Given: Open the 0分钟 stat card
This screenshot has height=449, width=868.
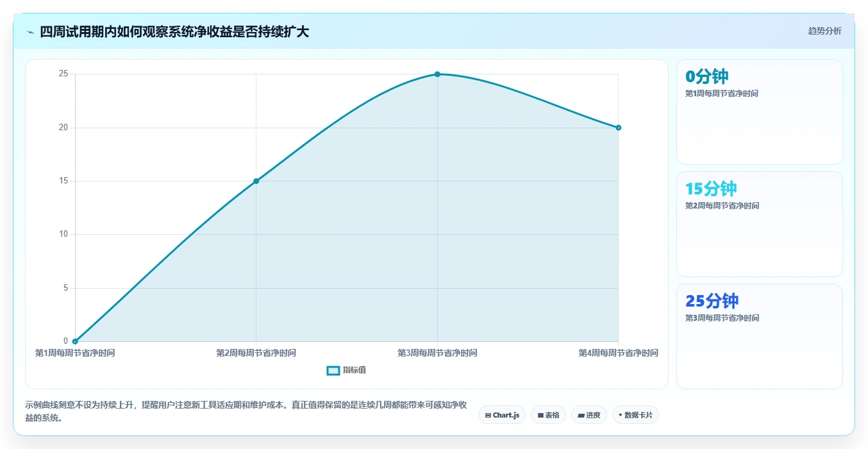Looking at the screenshot, I should (x=760, y=112).
